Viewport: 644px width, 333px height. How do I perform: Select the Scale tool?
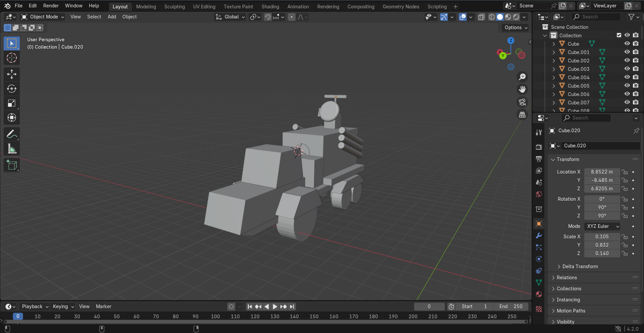(12, 103)
